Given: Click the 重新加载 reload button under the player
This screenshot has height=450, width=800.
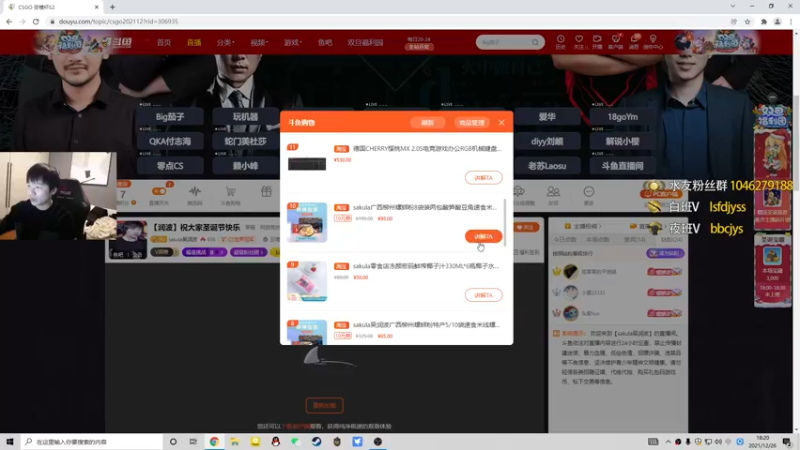Looking at the screenshot, I should coord(324,406).
